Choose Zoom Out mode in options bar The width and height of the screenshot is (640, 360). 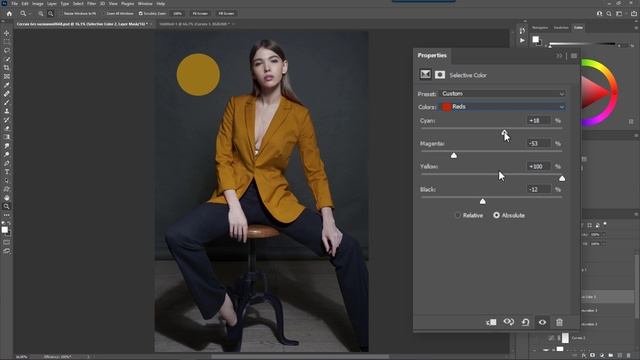click(51, 13)
